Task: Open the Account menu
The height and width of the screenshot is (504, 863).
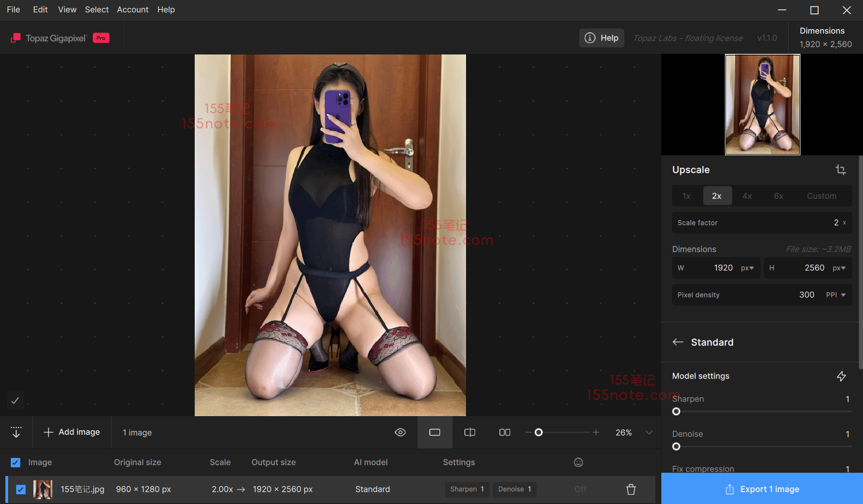Action: point(133,10)
